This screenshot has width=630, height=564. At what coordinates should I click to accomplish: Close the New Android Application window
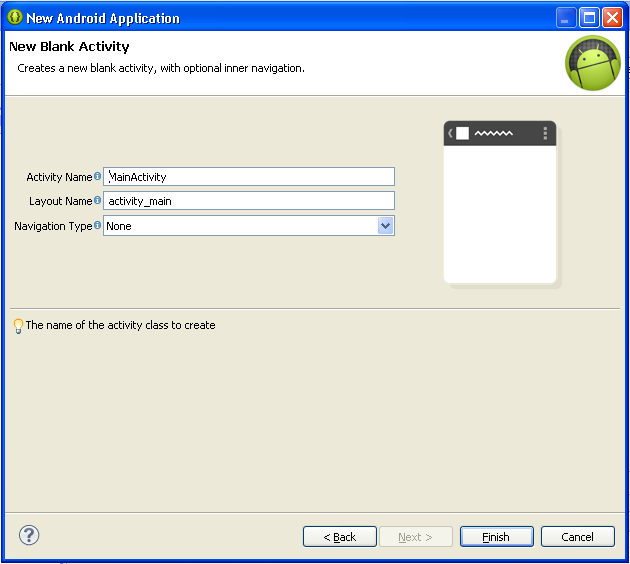tap(612, 18)
